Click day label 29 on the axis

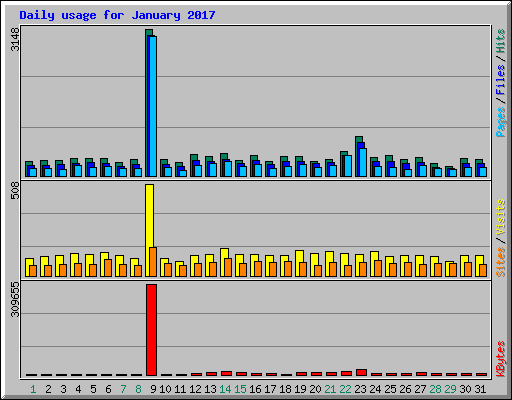450,389
